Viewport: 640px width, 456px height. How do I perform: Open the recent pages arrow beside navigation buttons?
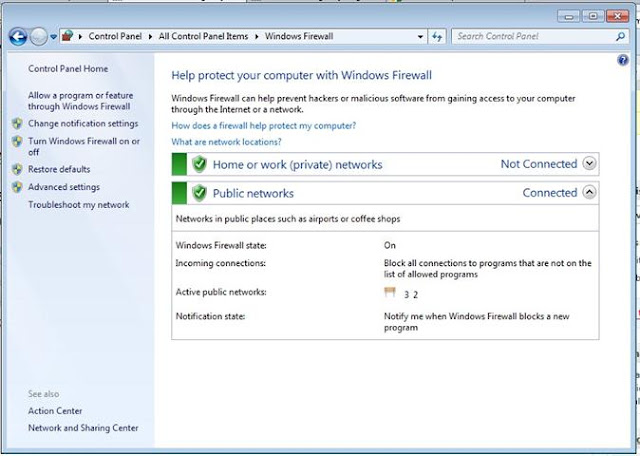click(x=53, y=37)
